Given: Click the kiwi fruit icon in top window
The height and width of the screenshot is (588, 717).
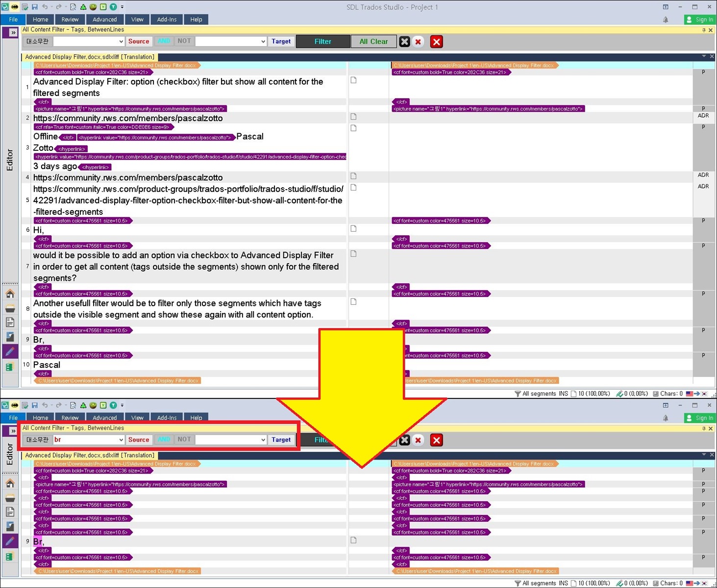Looking at the screenshot, I should 93,7.
